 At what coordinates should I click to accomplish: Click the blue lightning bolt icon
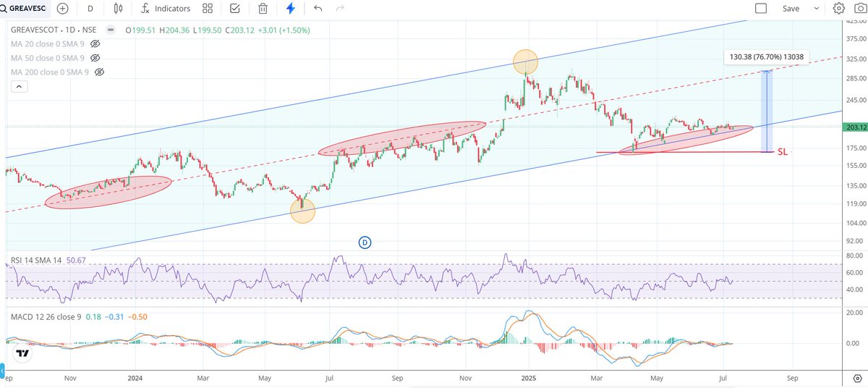[291, 9]
